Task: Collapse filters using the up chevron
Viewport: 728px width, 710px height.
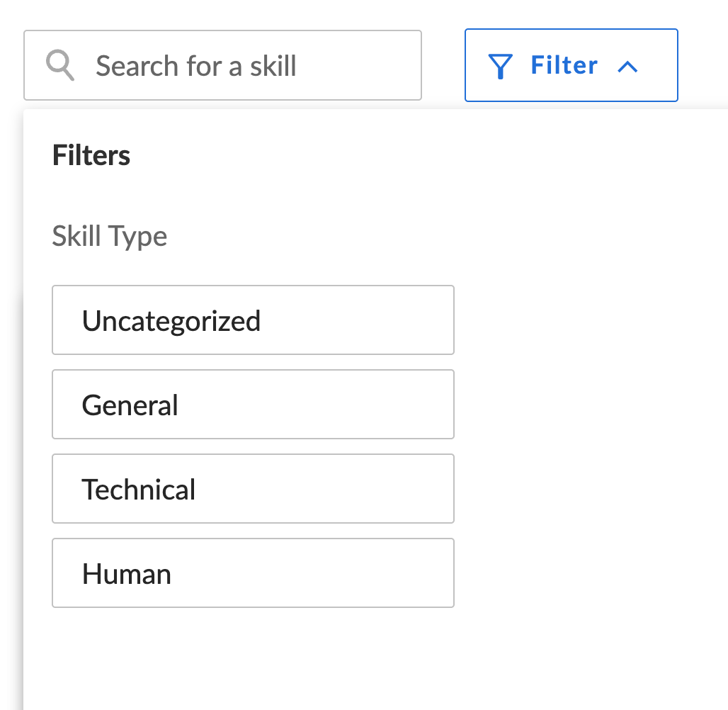Action: (627, 67)
